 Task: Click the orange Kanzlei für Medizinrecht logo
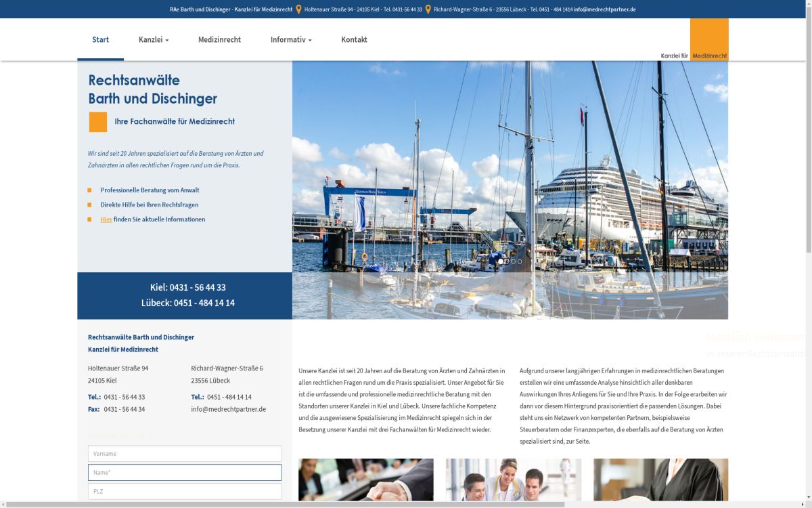708,39
